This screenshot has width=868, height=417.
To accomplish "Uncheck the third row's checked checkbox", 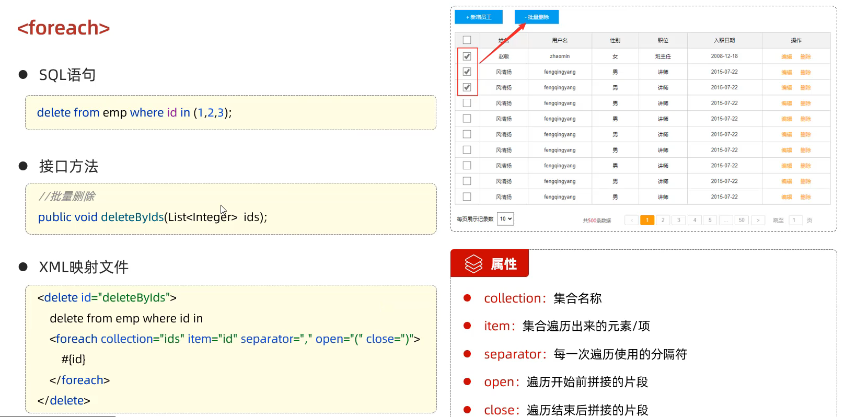I will pyautogui.click(x=467, y=87).
